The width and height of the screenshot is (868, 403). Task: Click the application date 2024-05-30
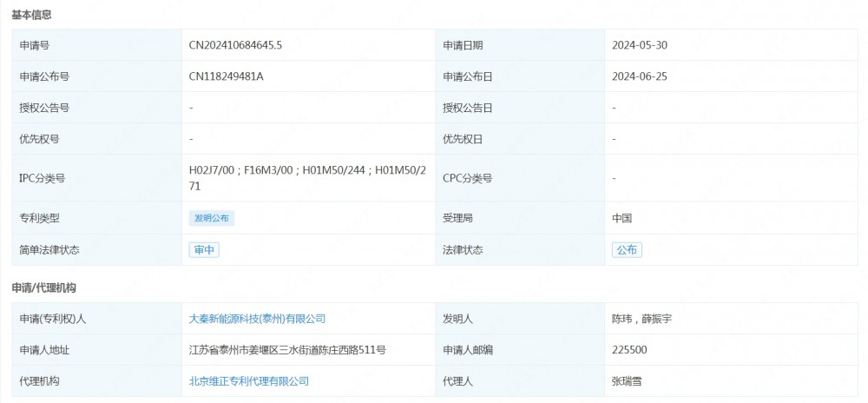pos(639,45)
